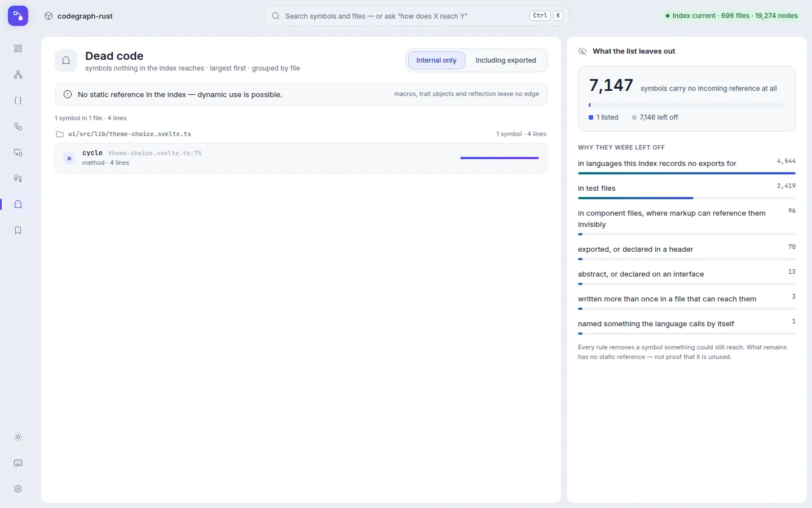Collapse the ui/src/lib/theme-choice.svelte.ts file group
The image size is (812, 508).
point(301,134)
